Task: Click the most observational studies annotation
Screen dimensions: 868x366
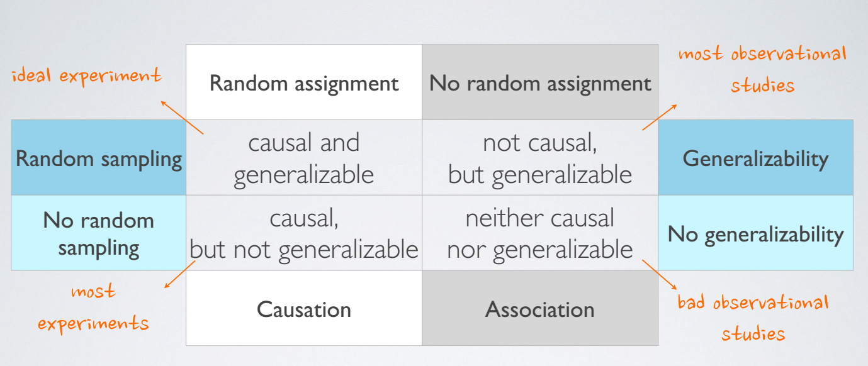Action: (762, 69)
